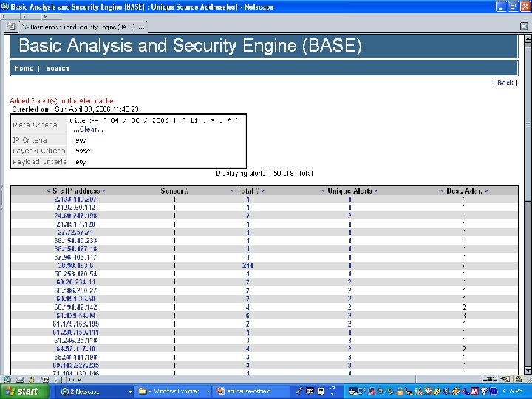Click the security padlock icon in status bar

click(x=519, y=379)
